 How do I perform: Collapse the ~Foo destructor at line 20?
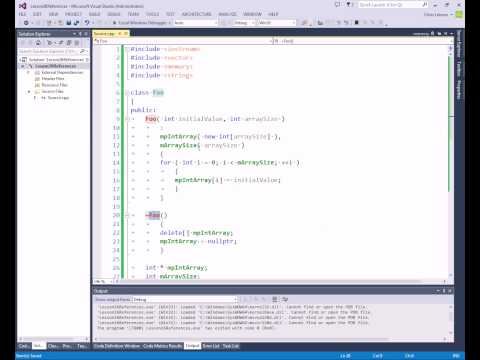pos(127,215)
